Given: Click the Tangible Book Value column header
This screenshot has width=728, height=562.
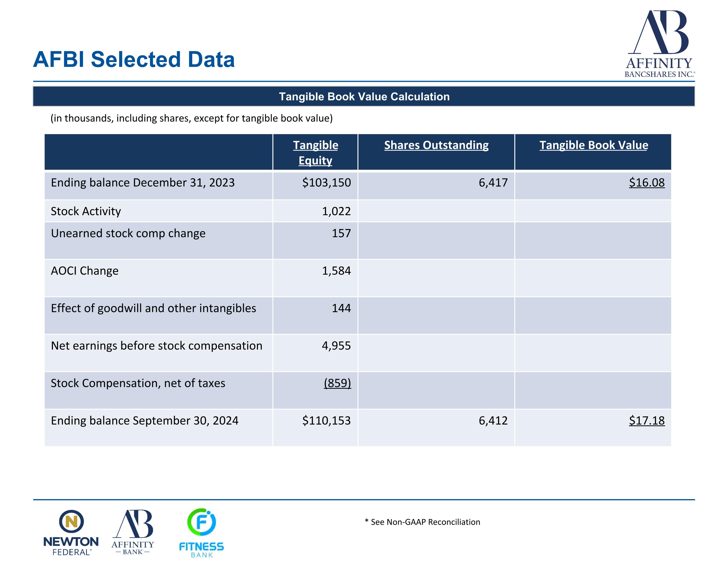Looking at the screenshot, I should [x=594, y=145].
